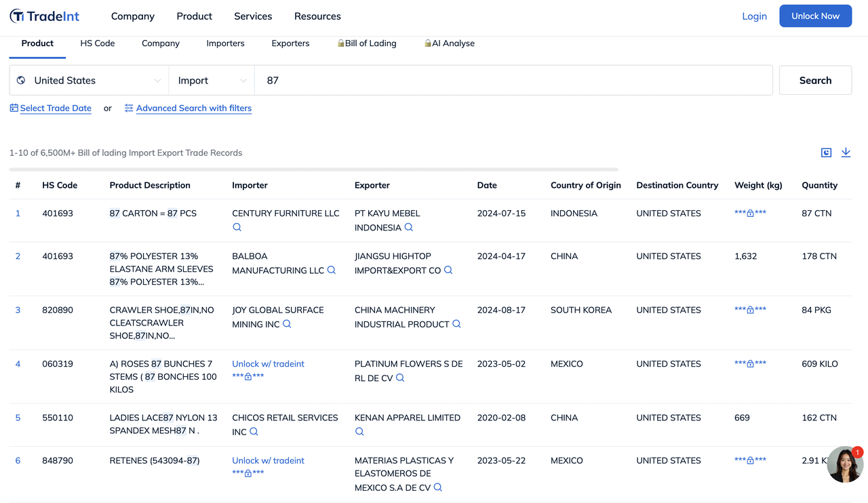The image size is (868, 503).
Task: Click the locked weight icon in the SOUTH KOREA row
Action: [750, 310]
